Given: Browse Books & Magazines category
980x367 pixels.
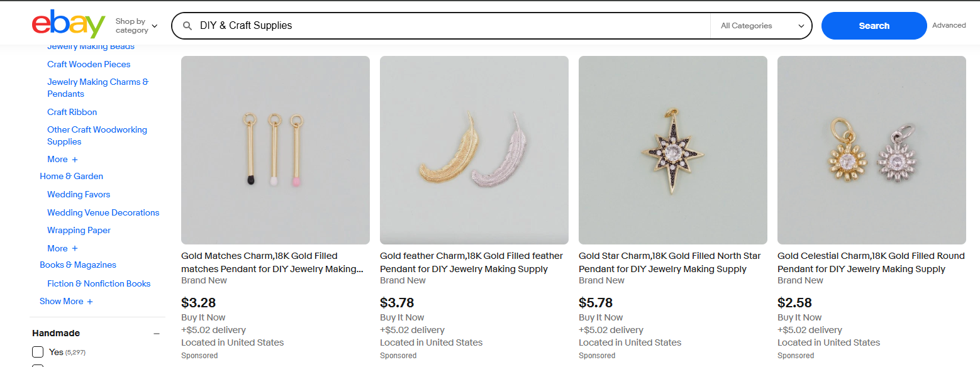Looking at the screenshot, I should click(77, 265).
